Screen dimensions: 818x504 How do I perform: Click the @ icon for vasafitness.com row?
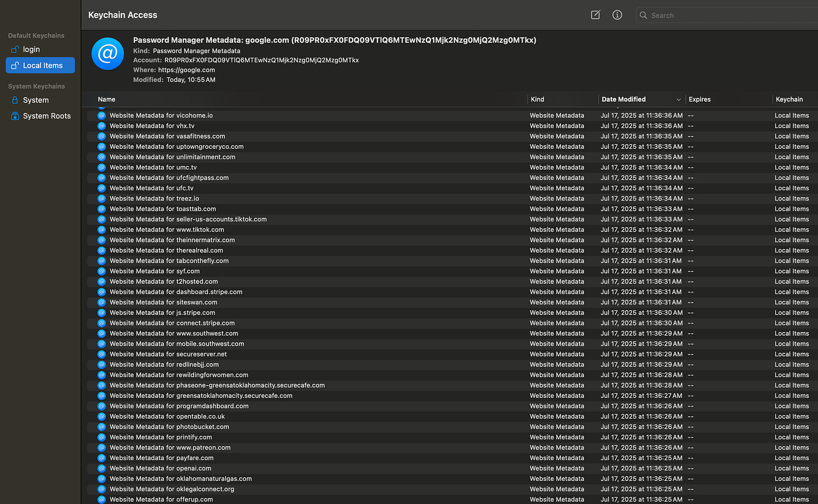[x=102, y=136]
